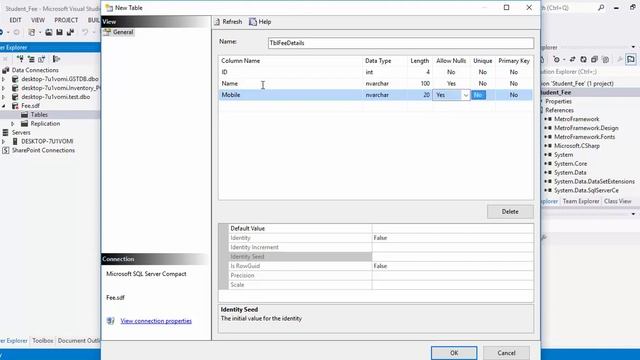Select Tables folder under Fee.sdf
640x360 pixels.
(x=39, y=115)
